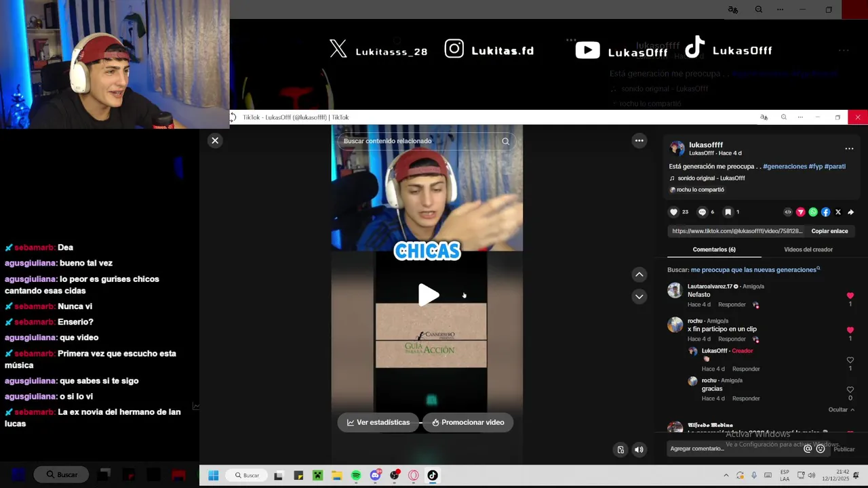Send video to friends with the red arrow icon
The image size is (868, 488).
point(800,212)
